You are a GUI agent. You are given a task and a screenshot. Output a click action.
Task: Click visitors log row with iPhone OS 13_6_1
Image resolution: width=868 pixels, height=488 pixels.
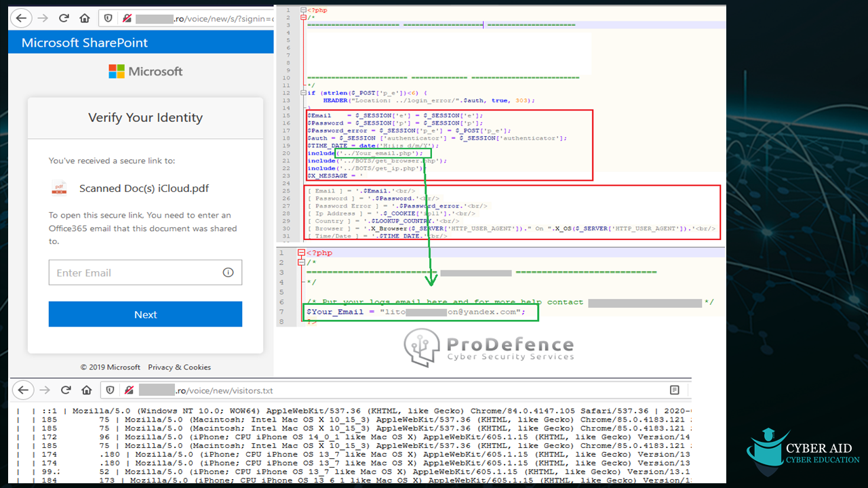[353, 481]
